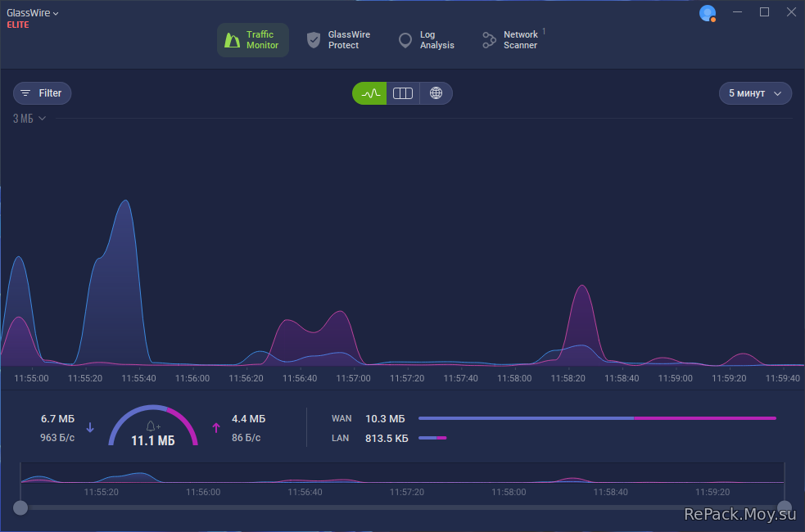
Task: Click the WAN traffic usage bar
Action: 597,418
